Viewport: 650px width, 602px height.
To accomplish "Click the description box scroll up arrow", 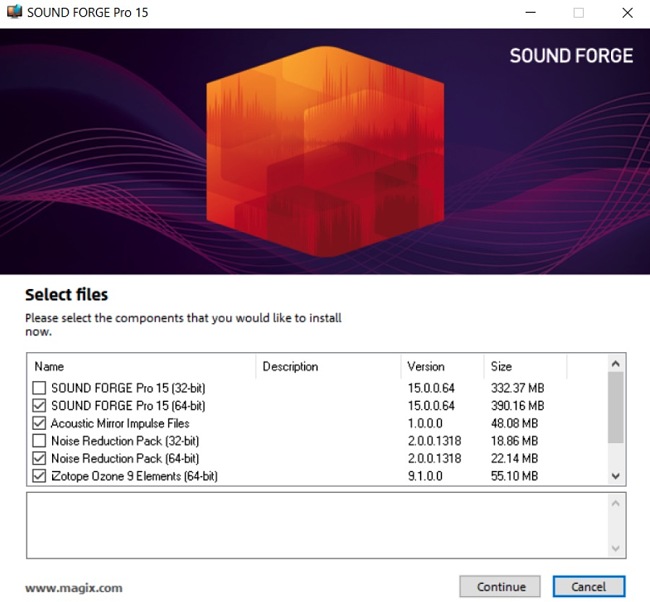I will tap(616, 503).
